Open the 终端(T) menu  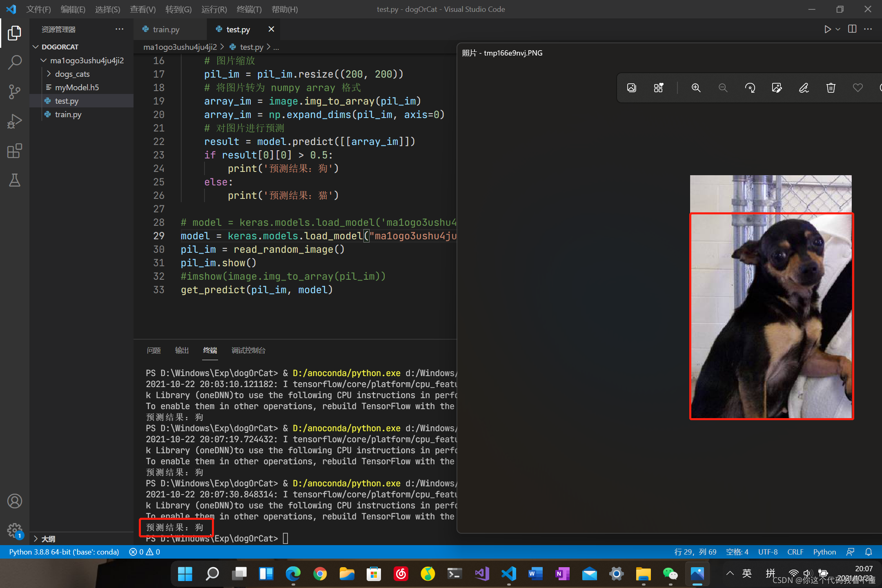[x=249, y=9]
